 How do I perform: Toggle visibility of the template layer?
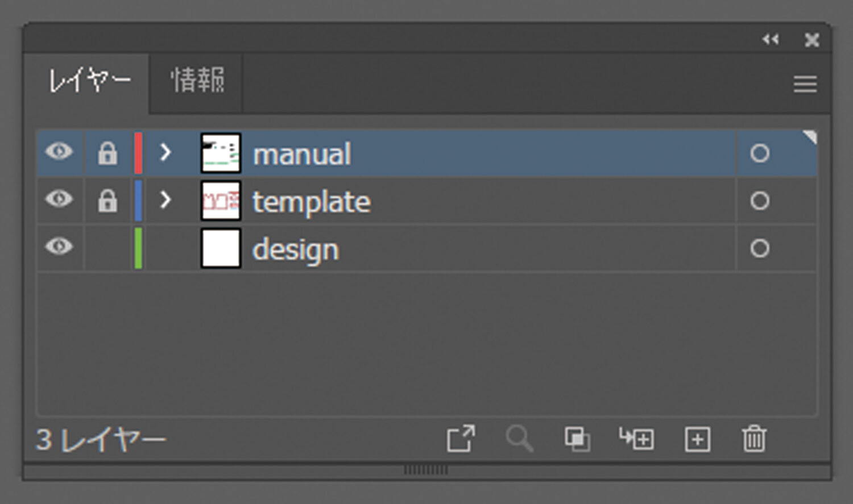click(x=59, y=199)
